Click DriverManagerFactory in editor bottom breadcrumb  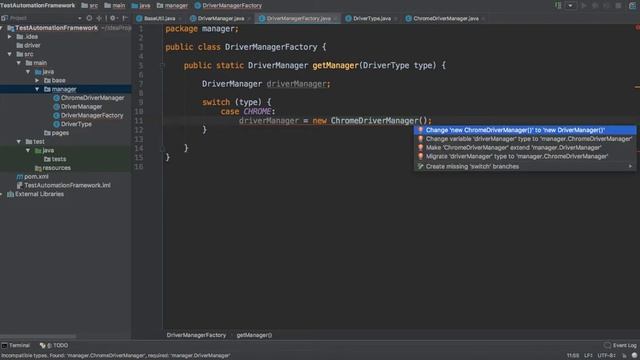tap(196, 335)
